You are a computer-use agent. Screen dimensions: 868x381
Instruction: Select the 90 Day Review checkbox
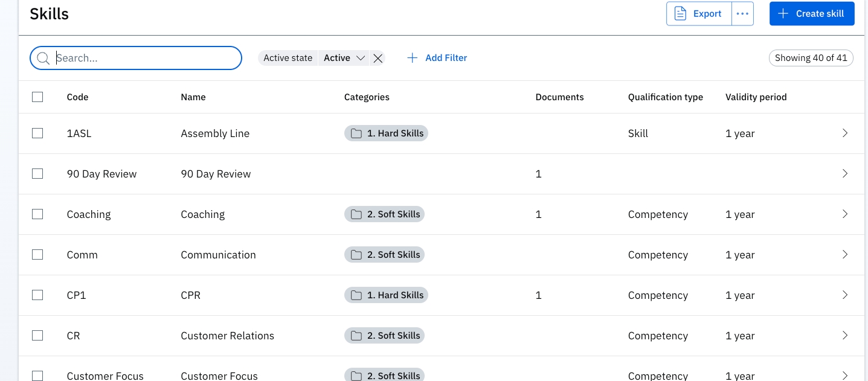(x=37, y=174)
